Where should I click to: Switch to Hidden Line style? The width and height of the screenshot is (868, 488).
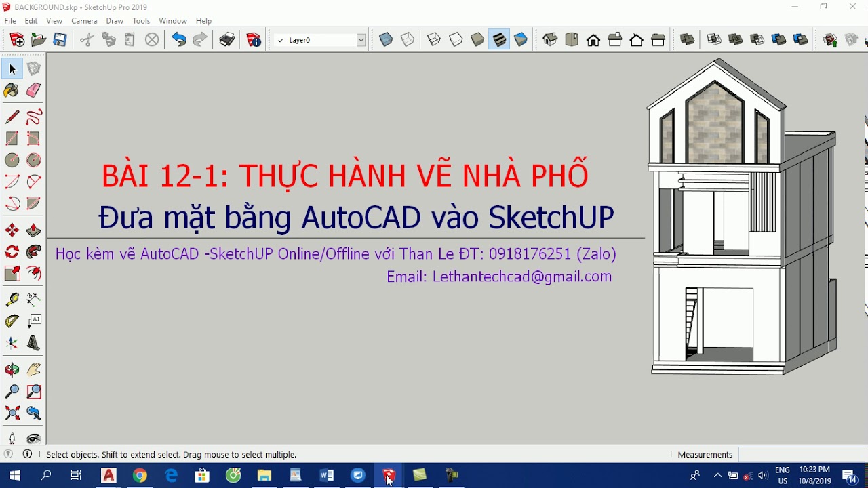[x=456, y=40]
